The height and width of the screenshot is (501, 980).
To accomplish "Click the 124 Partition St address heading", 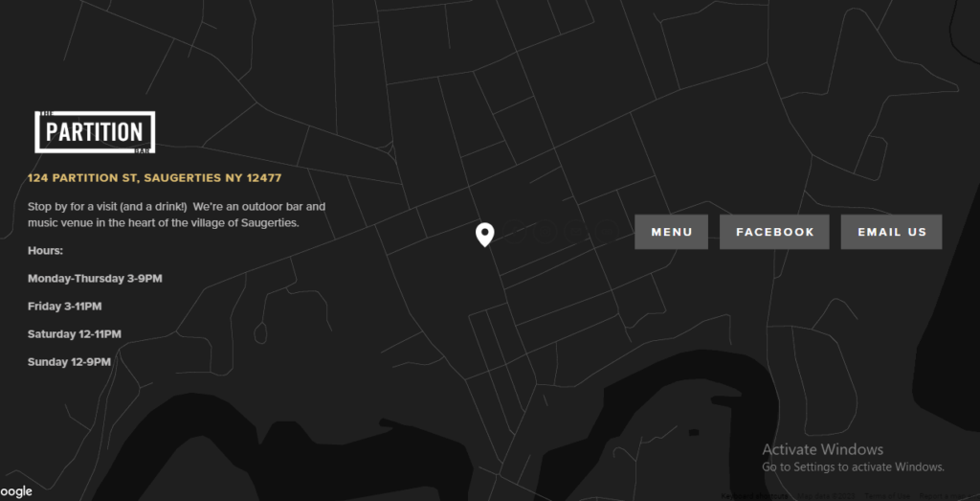I will 154,178.
